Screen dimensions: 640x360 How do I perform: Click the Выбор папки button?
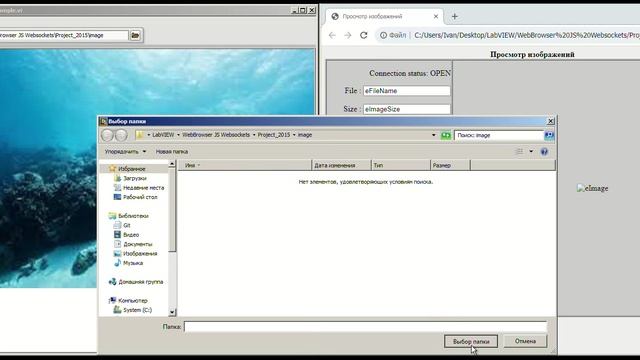pos(471,341)
